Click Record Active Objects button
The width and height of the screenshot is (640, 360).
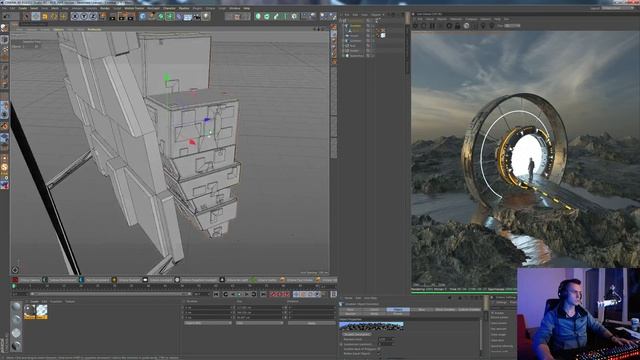click(x=272, y=294)
